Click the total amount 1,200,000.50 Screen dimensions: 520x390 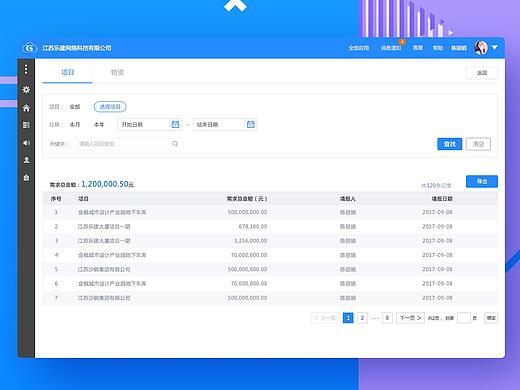[105, 184]
